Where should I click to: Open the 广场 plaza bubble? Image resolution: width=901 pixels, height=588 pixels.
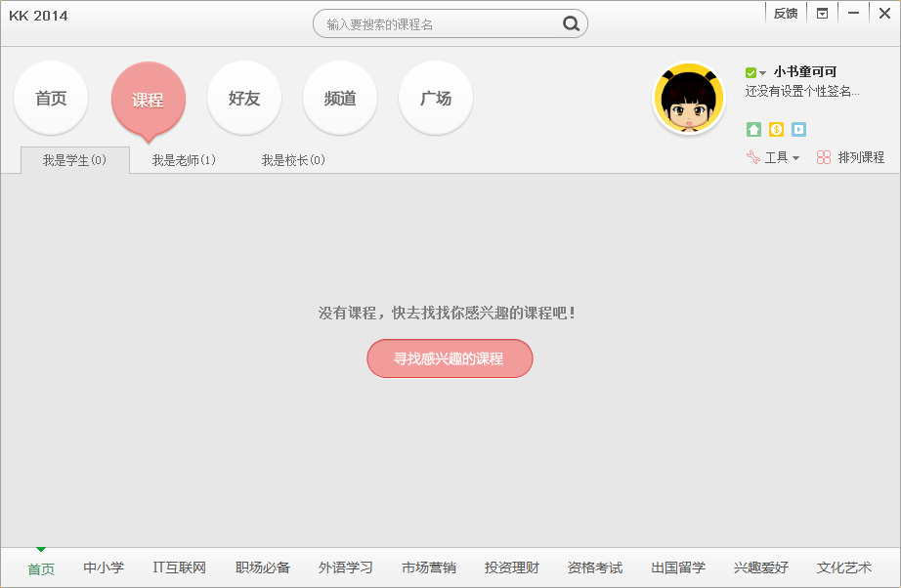[x=435, y=98]
